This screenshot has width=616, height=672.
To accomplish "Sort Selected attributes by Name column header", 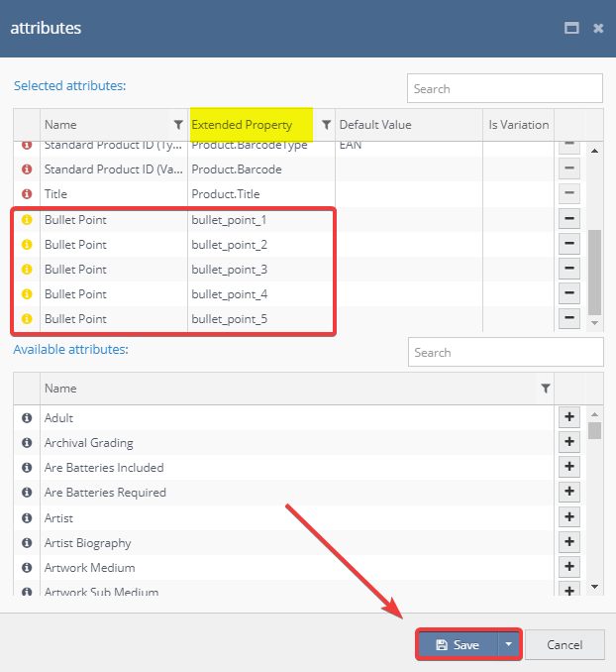I will [60, 125].
